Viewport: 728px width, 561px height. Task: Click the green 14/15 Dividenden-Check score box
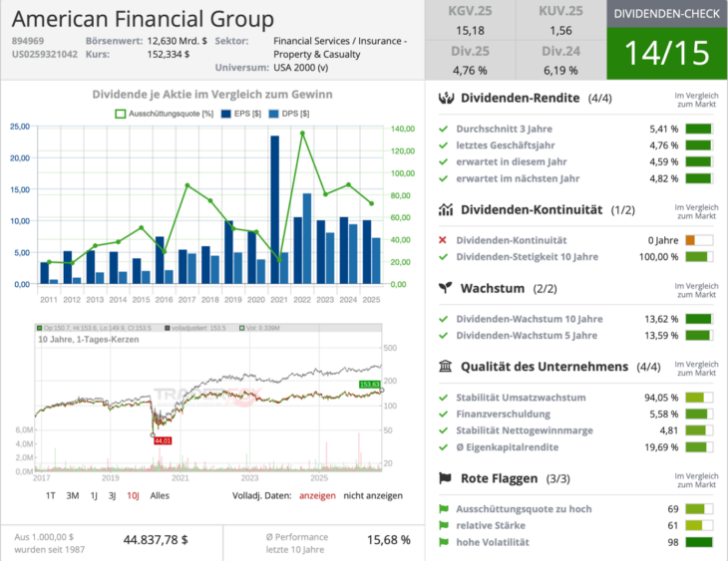(x=667, y=53)
